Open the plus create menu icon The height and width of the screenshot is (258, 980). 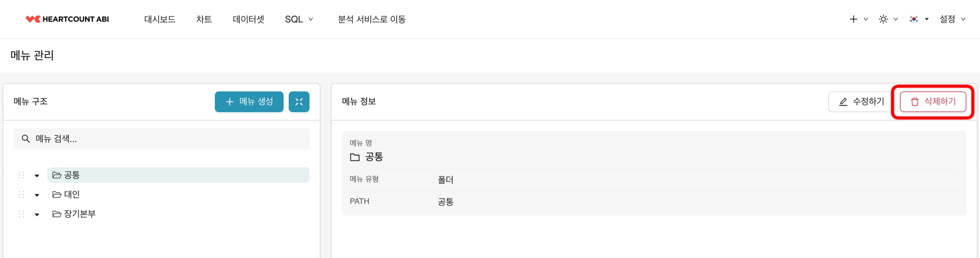(853, 19)
